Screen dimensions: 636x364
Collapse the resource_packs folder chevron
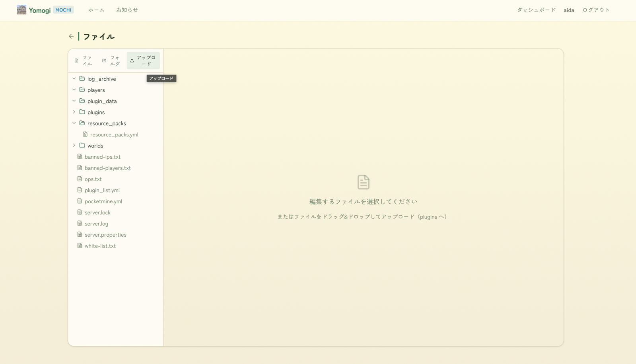[74, 123]
